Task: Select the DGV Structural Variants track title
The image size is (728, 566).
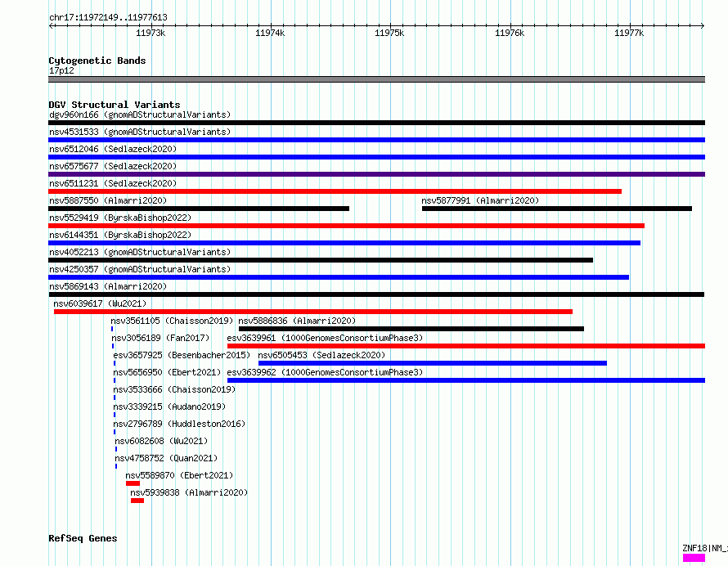Action: click(x=115, y=105)
